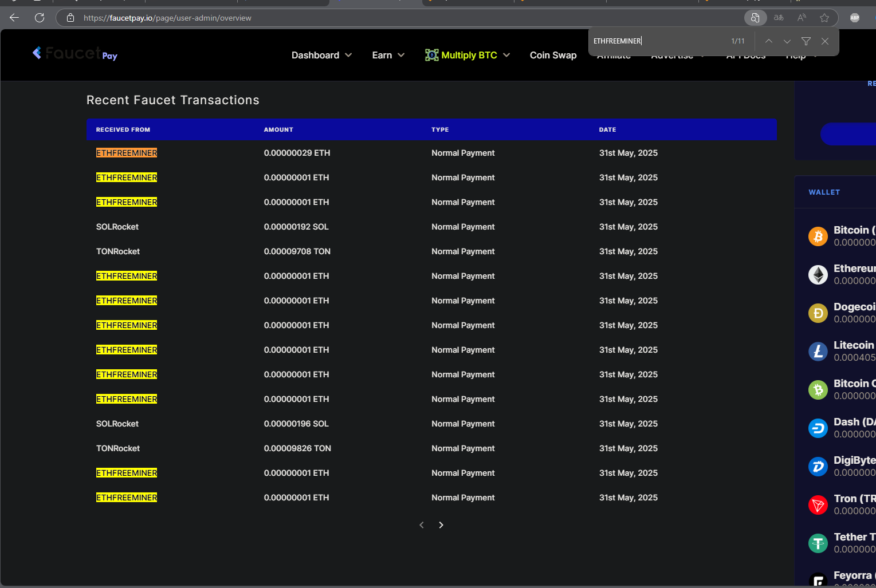
Task: Open find filter options icon
Action: coord(806,41)
